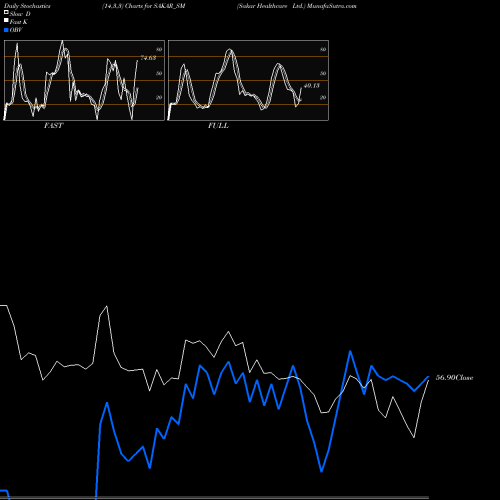Click the 49.13 value in FULL chart
Viewport: 500px width, 500px height.
(312, 86)
